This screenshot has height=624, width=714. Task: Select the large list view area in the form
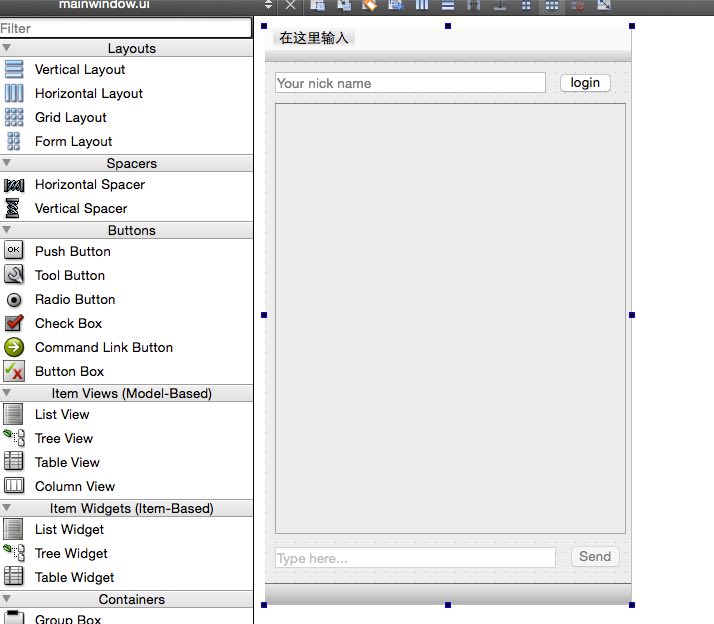(x=450, y=318)
